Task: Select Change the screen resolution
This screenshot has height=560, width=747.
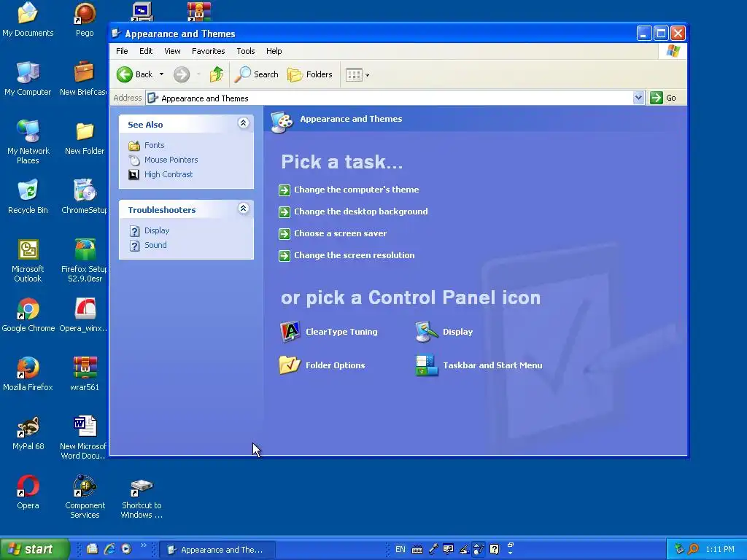Action: tap(354, 255)
